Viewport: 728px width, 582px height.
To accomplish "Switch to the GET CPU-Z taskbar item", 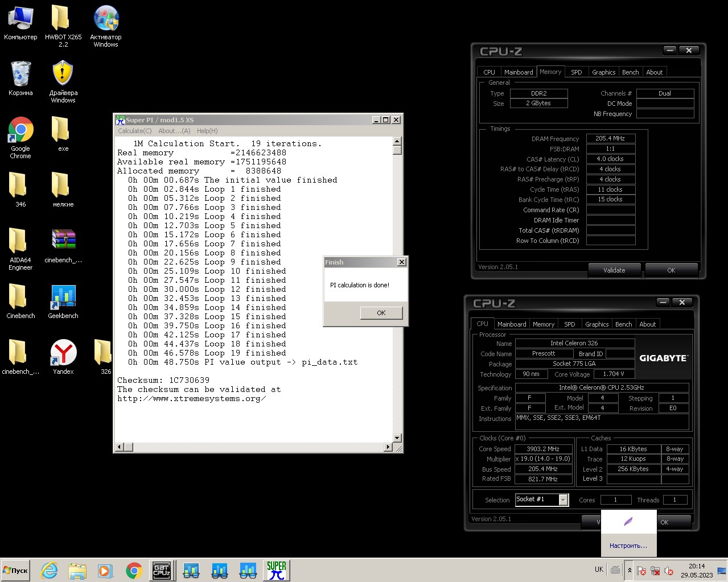I will [x=162, y=571].
